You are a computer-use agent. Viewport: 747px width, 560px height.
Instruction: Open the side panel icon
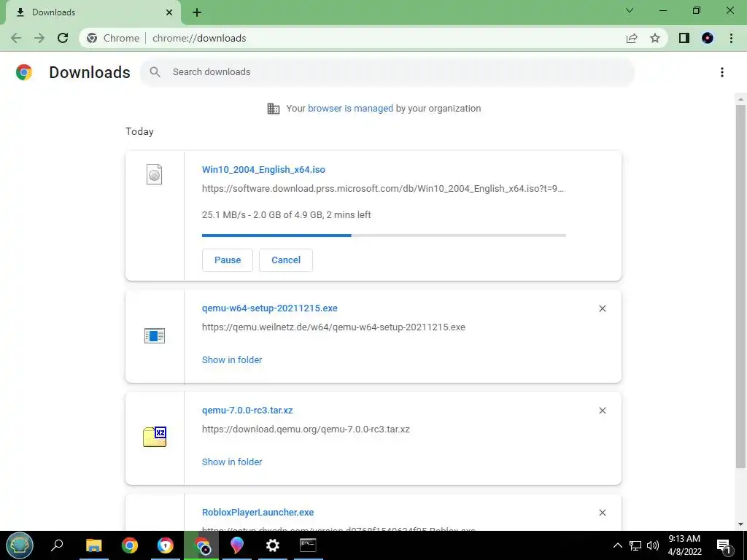pyautogui.click(x=684, y=38)
